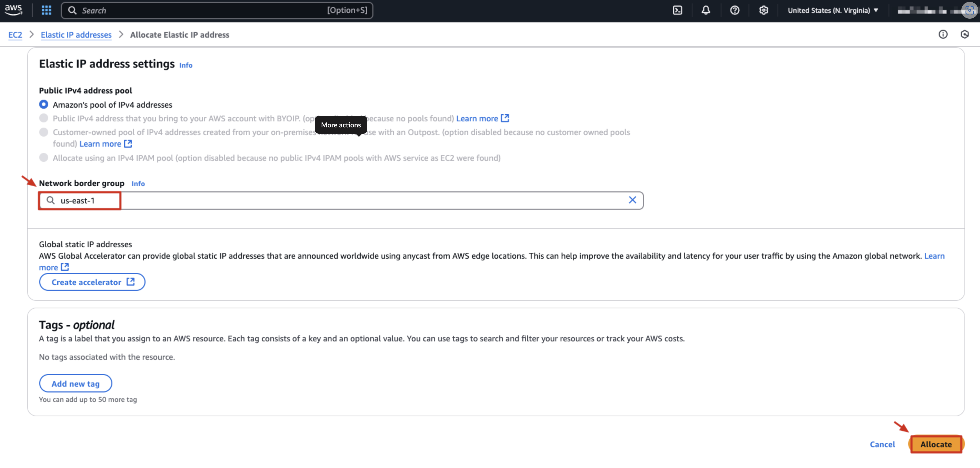Select Amazon's pool of IPv4 addresses

[x=44, y=104]
